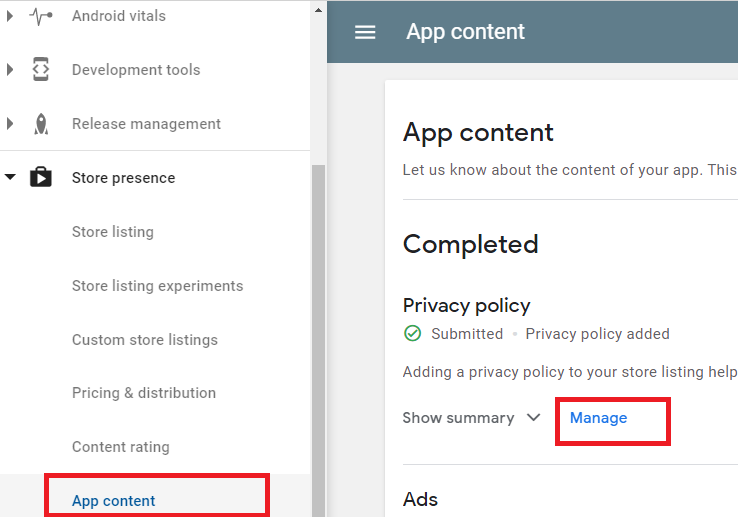This screenshot has width=738, height=517.
Task: Expand the Android vitals section arrow
Action: tap(11, 16)
